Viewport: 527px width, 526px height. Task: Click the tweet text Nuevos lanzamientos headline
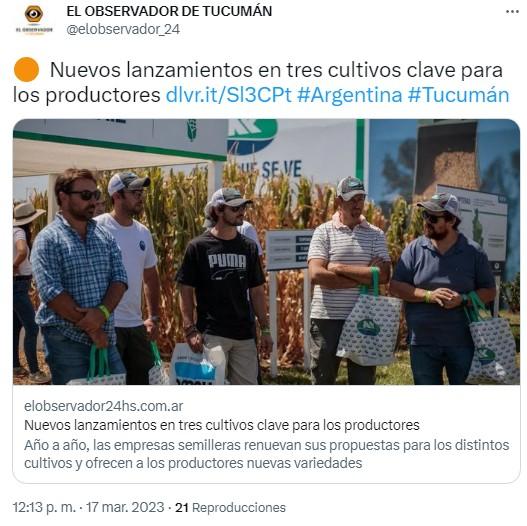[276, 70]
